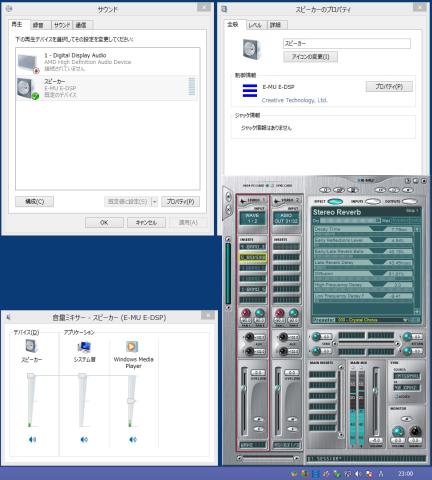
Task: Toggle solo button on strip 1
Action: point(258,429)
